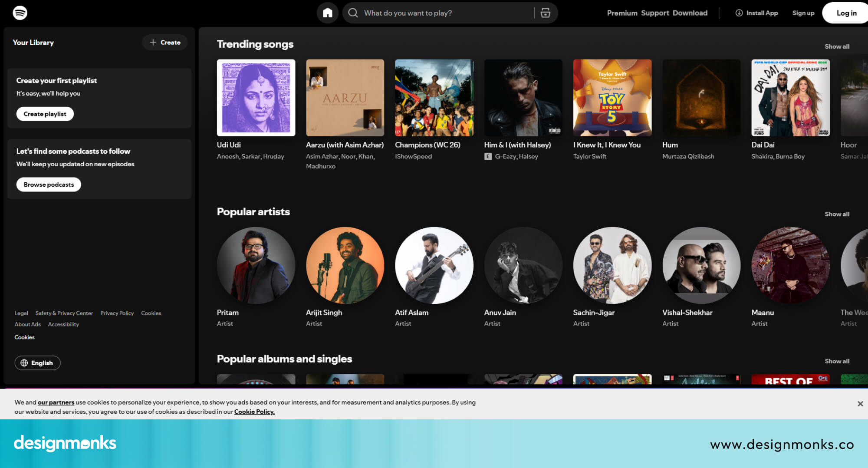Open Accessibility footer link

pyautogui.click(x=63, y=324)
